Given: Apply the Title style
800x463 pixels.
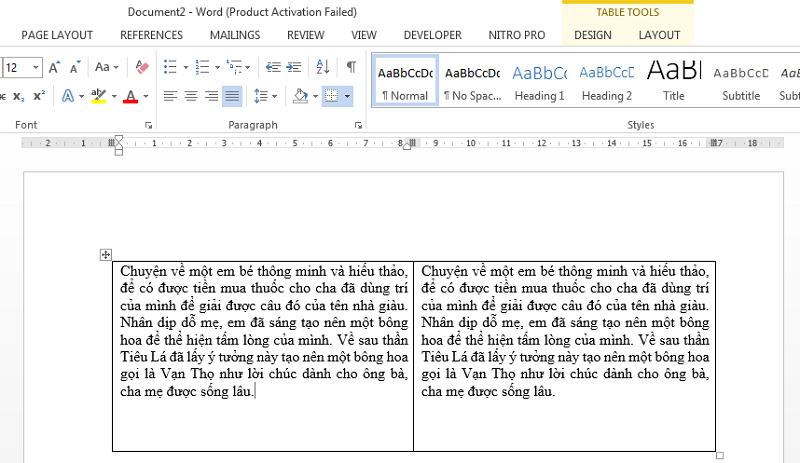Looking at the screenshot, I should pos(674,81).
